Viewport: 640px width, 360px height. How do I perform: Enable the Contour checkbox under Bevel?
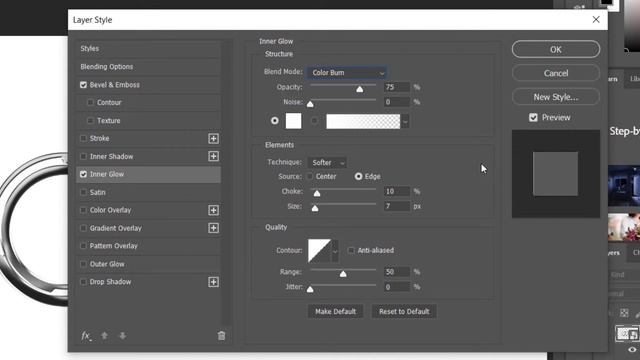pyautogui.click(x=91, y=102)
